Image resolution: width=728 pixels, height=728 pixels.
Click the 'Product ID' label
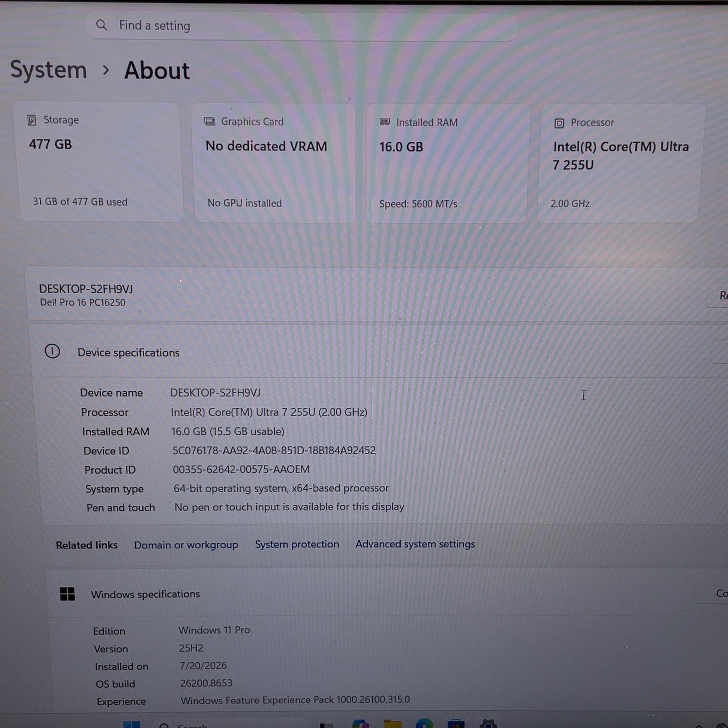click(110, 470)
